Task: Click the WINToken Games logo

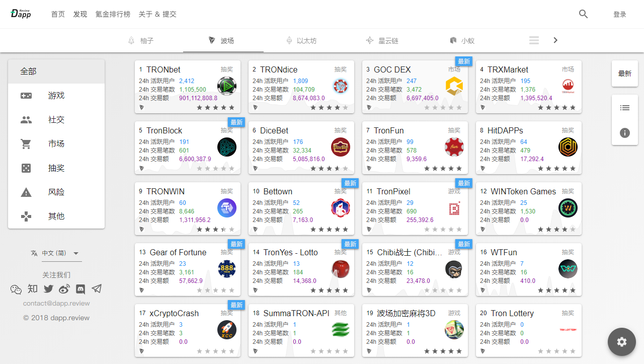Action: tap(568, 208)
